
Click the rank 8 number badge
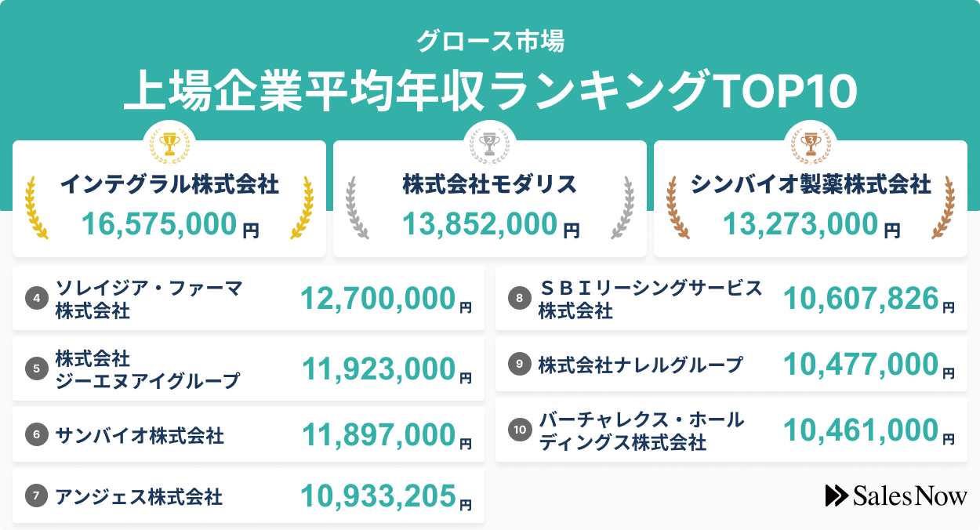[x=519, y=299]
